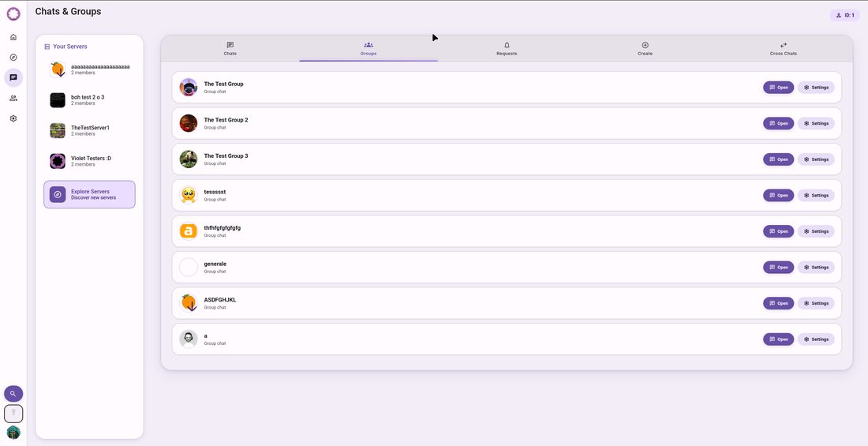Open settings for group named a
Image resolution: width=868 pixels, height=446 pixels.
click(816, 339)
